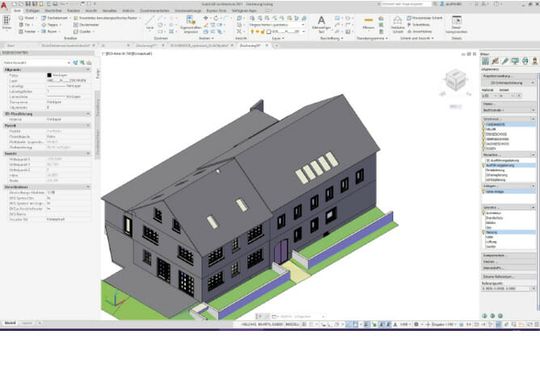Image resolution: width=540 pixels, height=373 pixels.
Task: Click the layer color swatch in Layer dropdown
Action: pos(269,32)
